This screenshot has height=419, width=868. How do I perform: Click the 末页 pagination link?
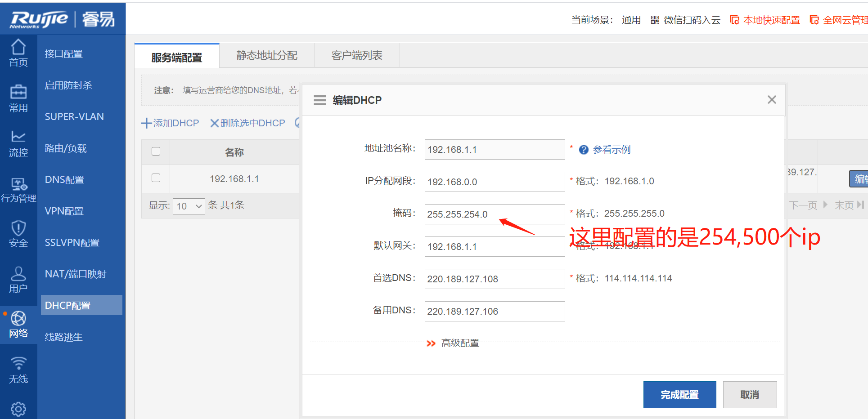coord(849,205)
